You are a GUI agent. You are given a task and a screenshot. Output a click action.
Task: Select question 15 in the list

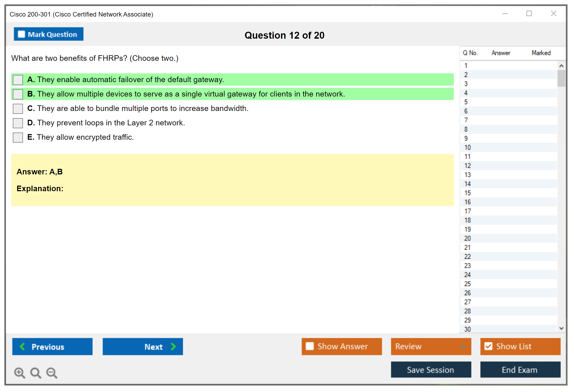tap(467, 193)
